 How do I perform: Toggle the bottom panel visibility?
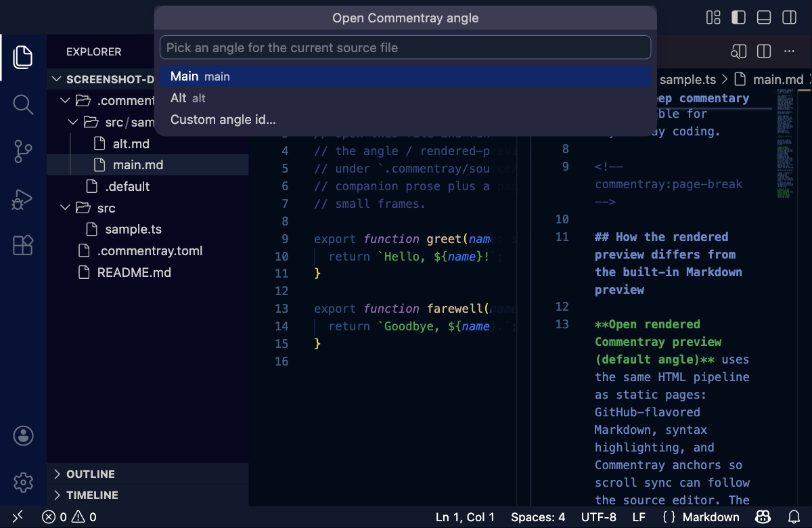[x=764, y=17]
